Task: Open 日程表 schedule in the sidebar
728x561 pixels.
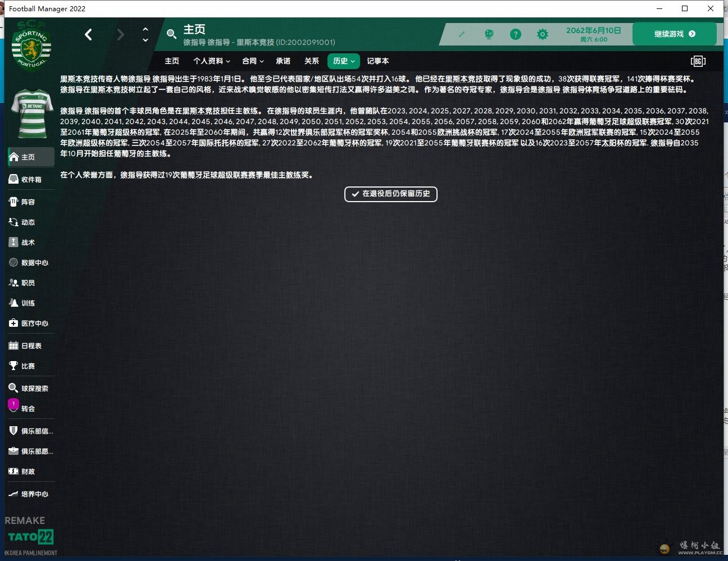Action: click(x=31, y=346)
